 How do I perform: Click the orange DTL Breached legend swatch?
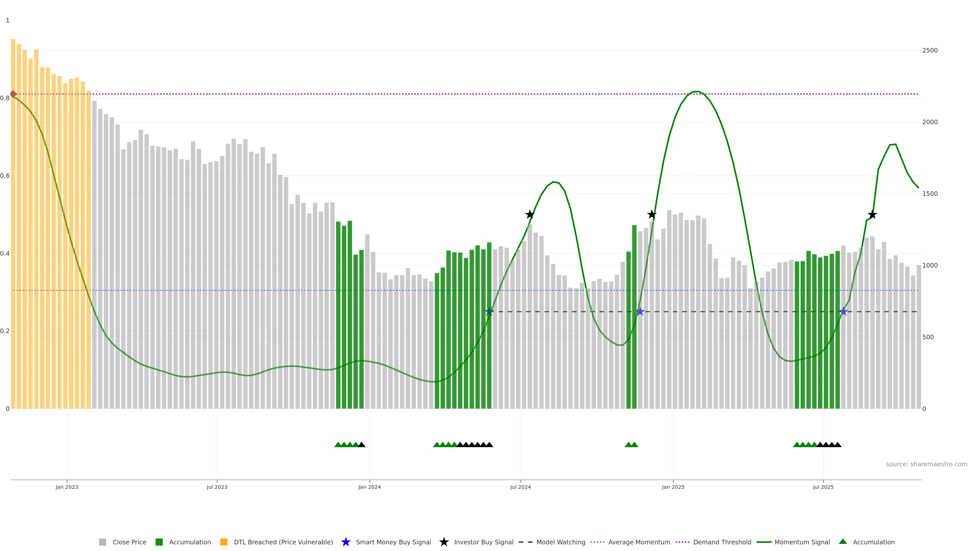224,542
